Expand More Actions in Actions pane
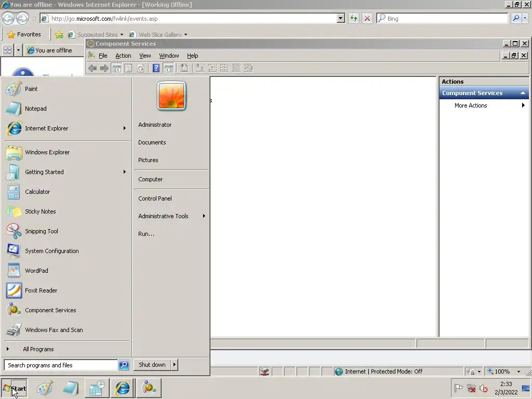 click(484, 105)
